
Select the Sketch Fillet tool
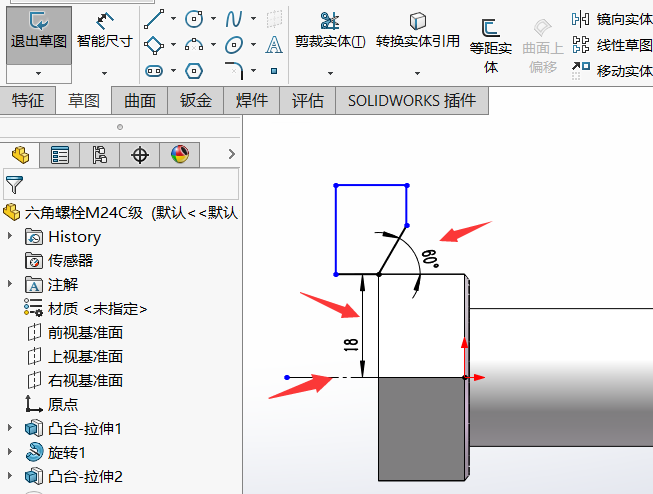click(234, 70)
